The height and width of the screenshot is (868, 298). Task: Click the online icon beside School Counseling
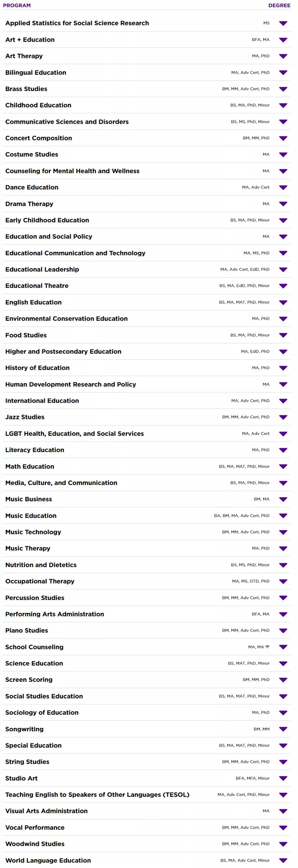(x=267, y=647)
